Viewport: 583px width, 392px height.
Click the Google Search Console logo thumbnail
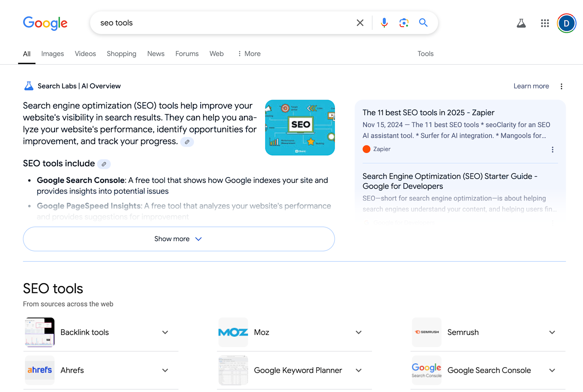click(426, 370)
